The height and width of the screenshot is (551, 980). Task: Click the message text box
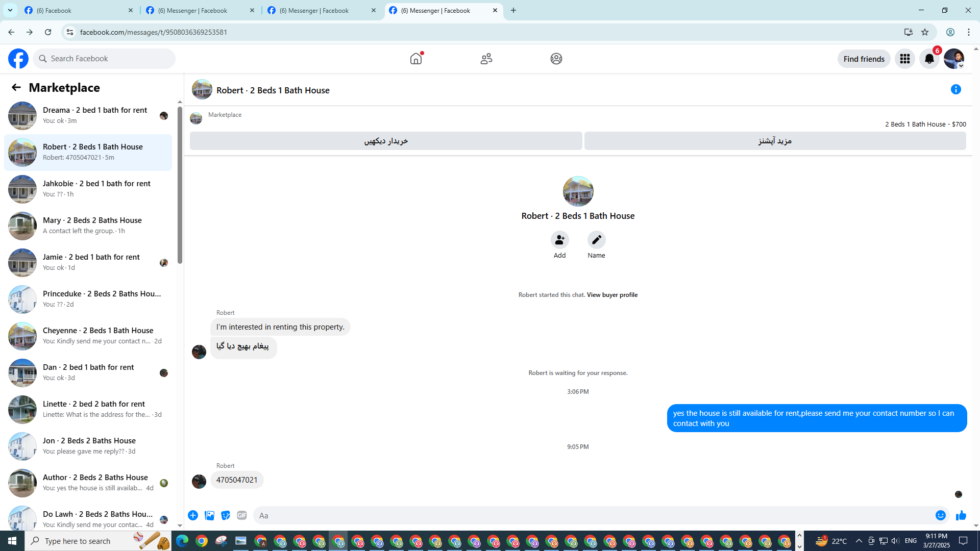click(x=595, y=515)
